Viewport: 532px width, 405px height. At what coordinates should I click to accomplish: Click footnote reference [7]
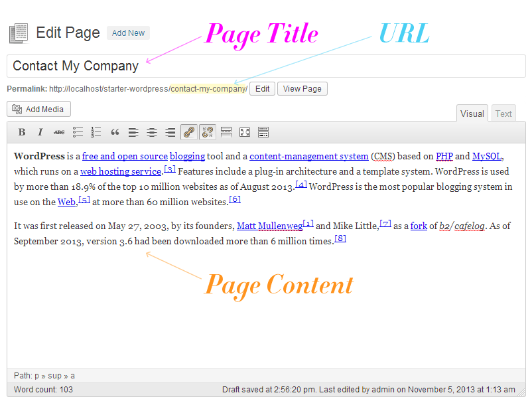click(x=385, y=223)
